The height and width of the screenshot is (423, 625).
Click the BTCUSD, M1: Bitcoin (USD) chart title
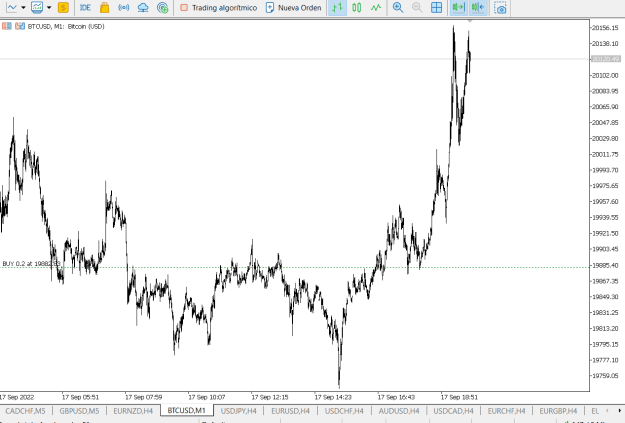coord(66,26)
